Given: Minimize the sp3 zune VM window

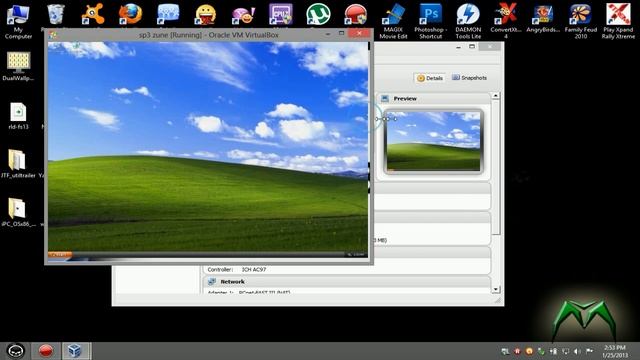Looking at the screenshot, I should pyautogui.click(x=327, y=34).
